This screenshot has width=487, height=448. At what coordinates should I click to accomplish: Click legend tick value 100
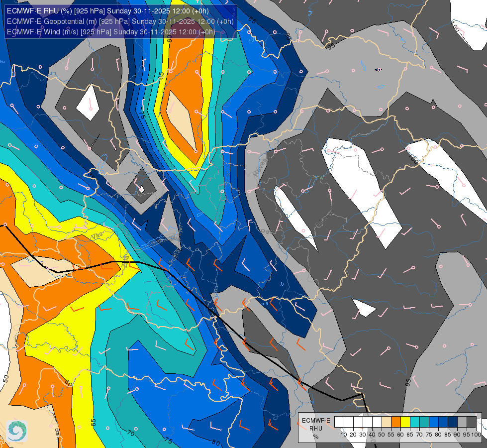coord(476,435)
